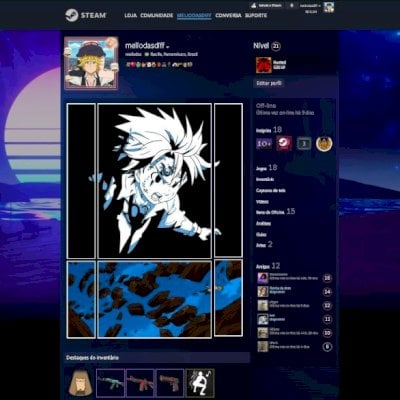Open the Insígnias 18 badges link
This screenshot has height=400, width=400.
click(269, 130)
